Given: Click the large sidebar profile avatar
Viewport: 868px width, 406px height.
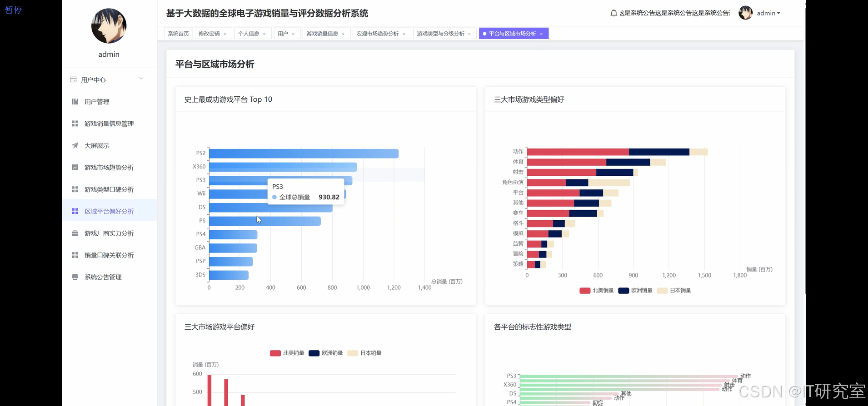Looking at the screenshot, I should pyautogui.click(x=109, y=26).
